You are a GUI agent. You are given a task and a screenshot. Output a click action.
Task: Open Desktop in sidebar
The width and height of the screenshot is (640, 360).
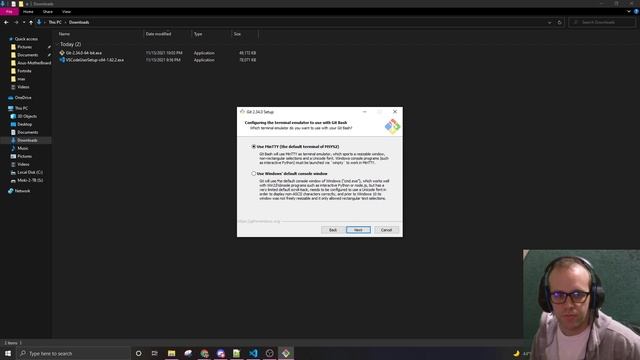click(24, 124)
